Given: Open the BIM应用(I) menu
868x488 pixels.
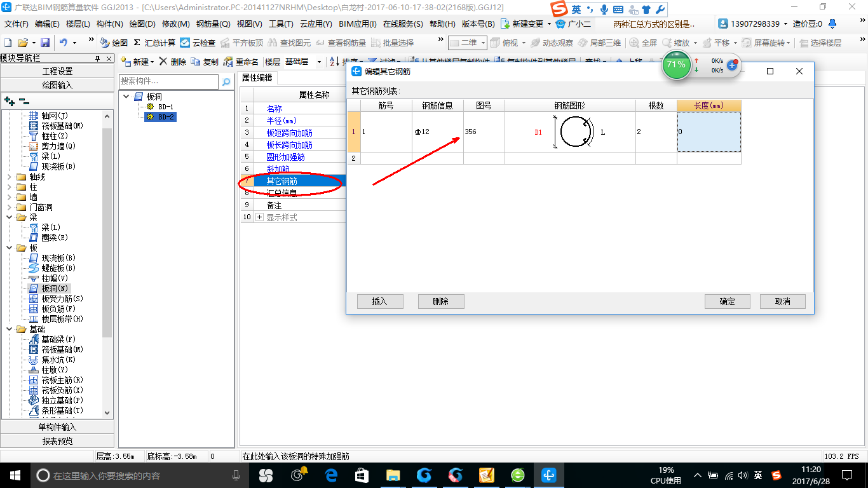Looking at the screenshot, I should pyautogui.click(x=358, y=24).
